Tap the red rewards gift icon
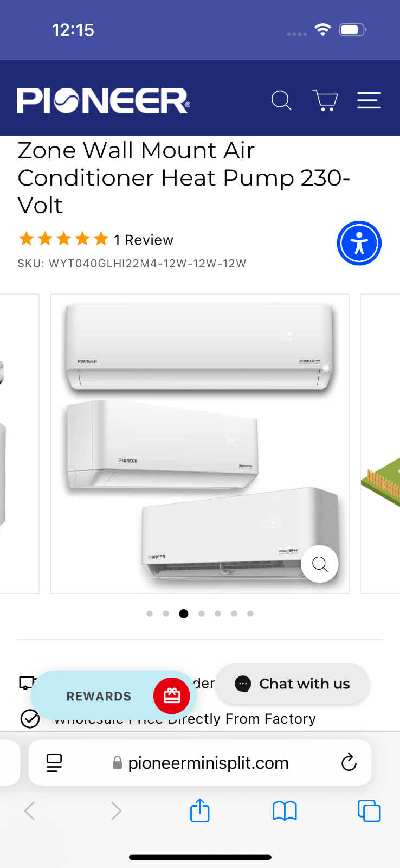 tap(172, 695)
